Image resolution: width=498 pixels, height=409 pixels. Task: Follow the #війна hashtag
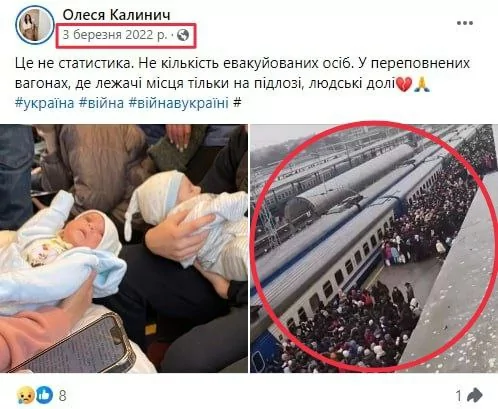(101, 103)
